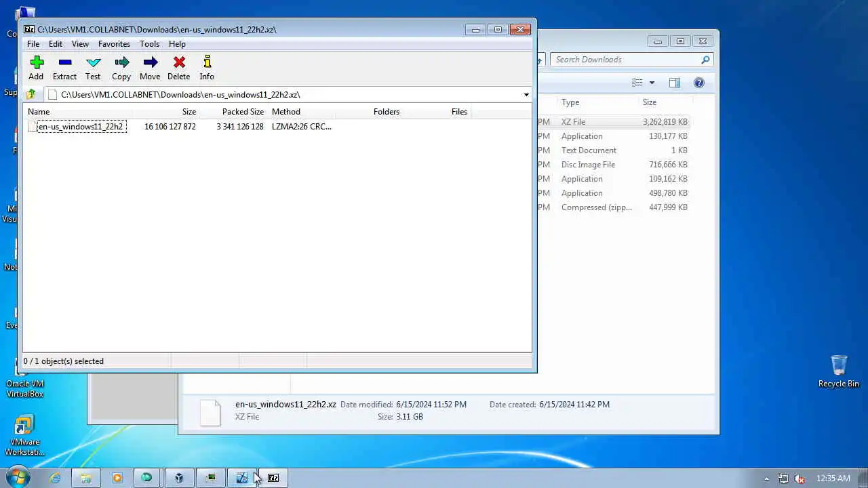Click the muted volume tray icon
Screen dimensions: 868x488
coord(800,479)
